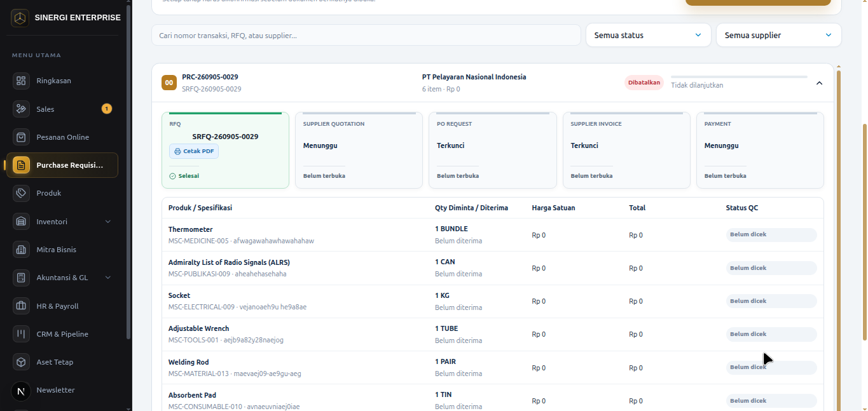Open the Semua supplier dropdown
Viewport: 868px width, 411px height.
click(x=778, y=35)
